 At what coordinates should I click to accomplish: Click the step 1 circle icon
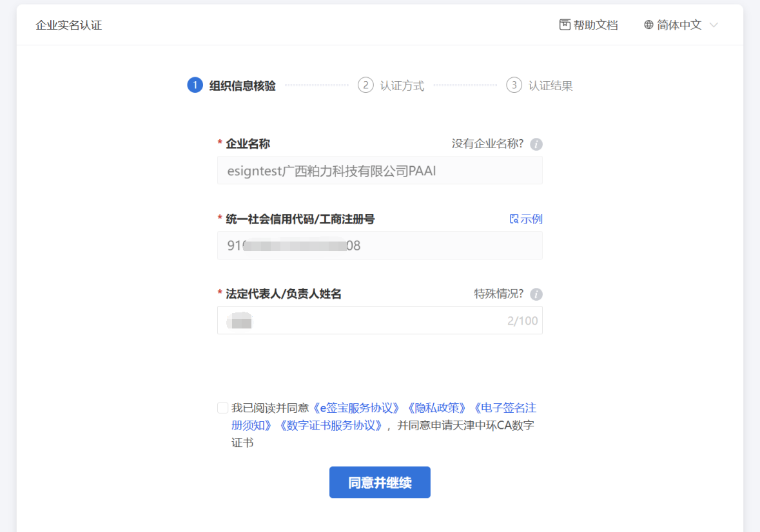tap(195, 85)
